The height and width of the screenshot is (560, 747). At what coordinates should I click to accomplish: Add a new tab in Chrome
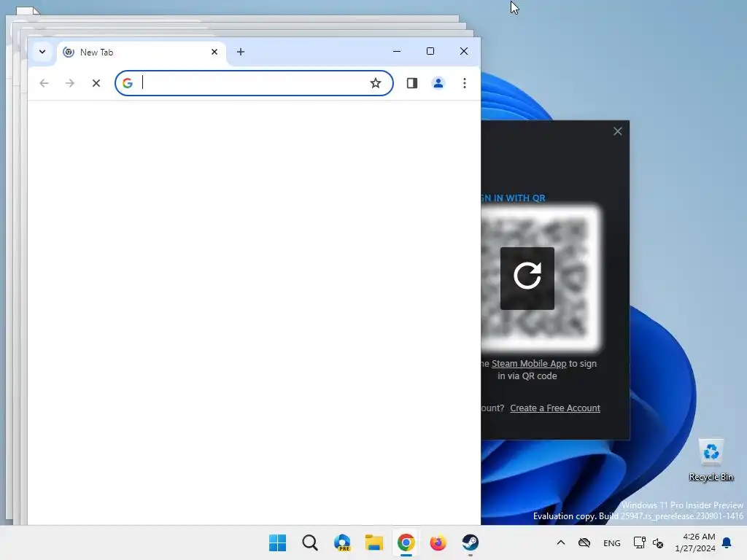pyautogui.click(x=241, y=52)
